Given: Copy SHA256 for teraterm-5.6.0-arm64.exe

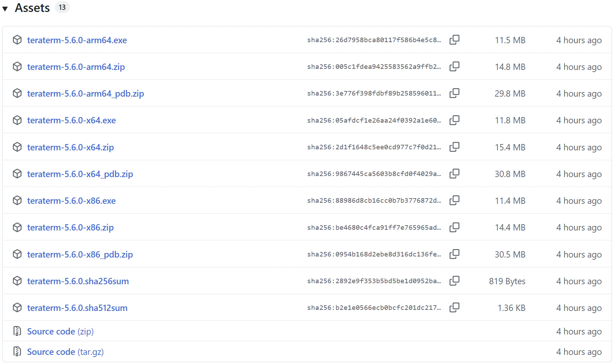Looking at the screenshot, I should coord(454,40).
